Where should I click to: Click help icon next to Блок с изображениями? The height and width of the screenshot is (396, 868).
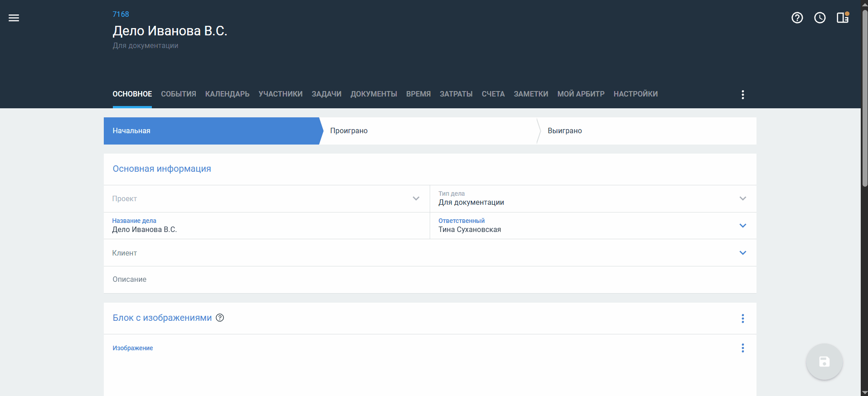tap(220, 318)
